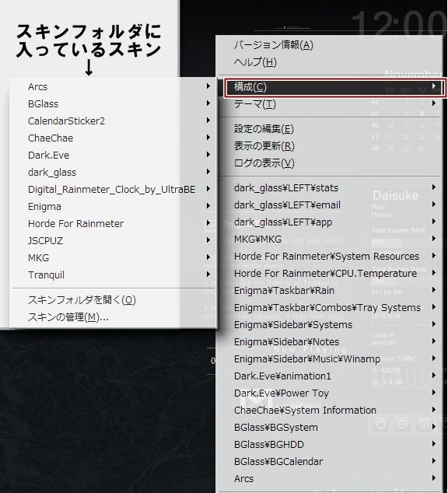Select the Tranquil skin entry
The height and width of the screenshot is (493, 448).
click(x=114, y=274)
